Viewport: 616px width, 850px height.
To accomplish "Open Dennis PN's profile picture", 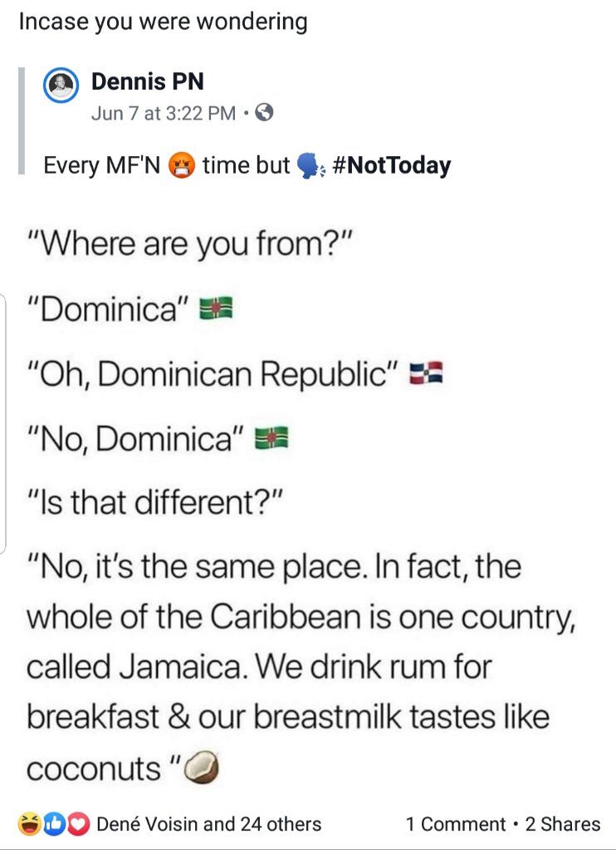I will 61,85.
